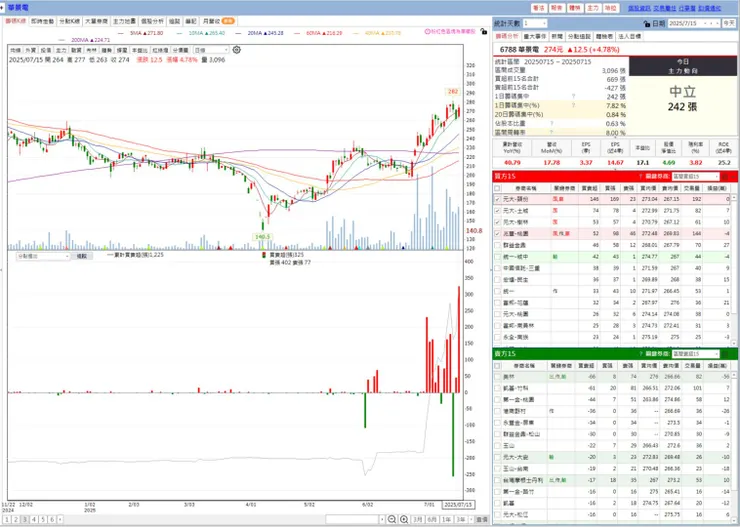The height and width of the screenshot is (527, 740).
Task: Open the chart period dropdown in indicator toolbar
Action: (x=211, y=50)
